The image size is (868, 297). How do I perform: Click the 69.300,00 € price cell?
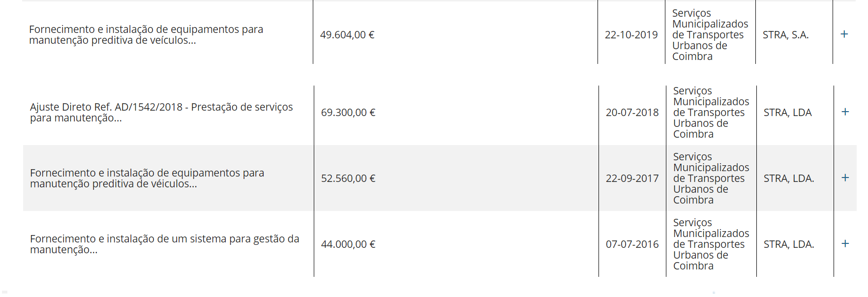click(348, 113)
